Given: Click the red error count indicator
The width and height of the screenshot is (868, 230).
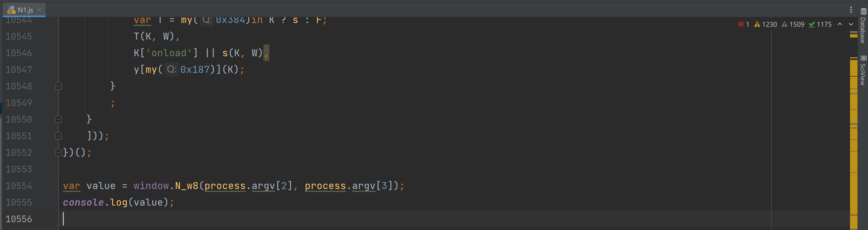Looking at the screenshot, I should click(x=744, y=25).
